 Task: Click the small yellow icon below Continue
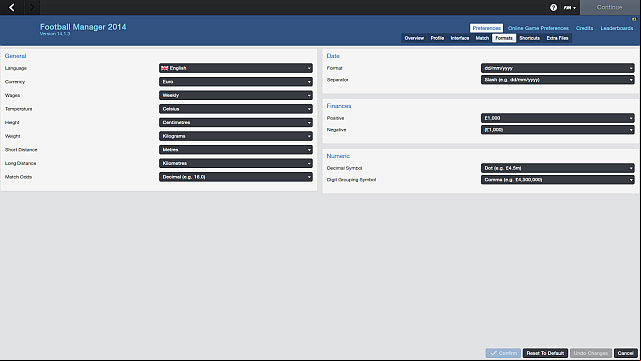634,19
